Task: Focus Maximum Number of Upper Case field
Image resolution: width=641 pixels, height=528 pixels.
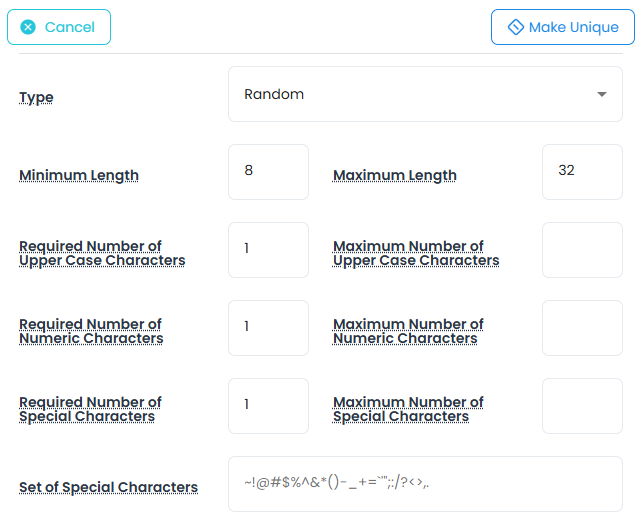Action: (x=582, y=250)
